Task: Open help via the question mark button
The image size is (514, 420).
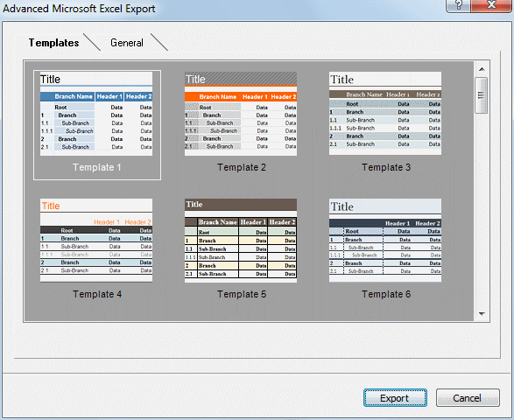Action: 458,5
